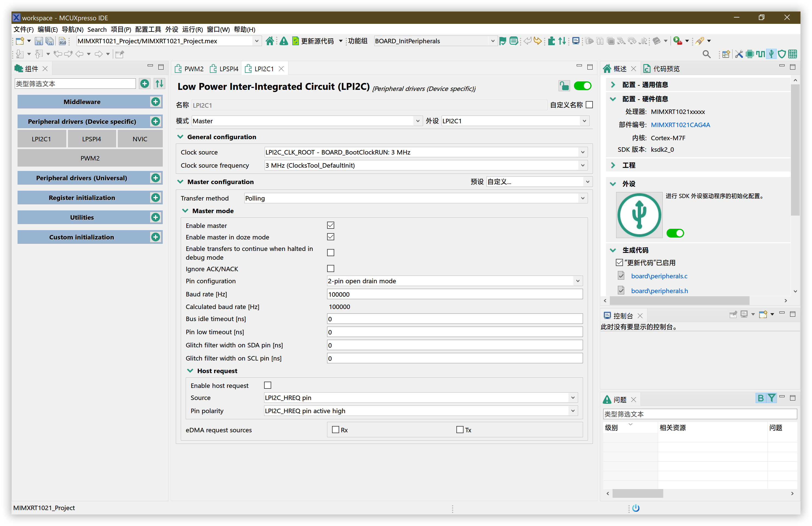This screenshot has width=812, height=526.
Task: Click the blue monitor console toolbar icon
Action: pos(576,41)
